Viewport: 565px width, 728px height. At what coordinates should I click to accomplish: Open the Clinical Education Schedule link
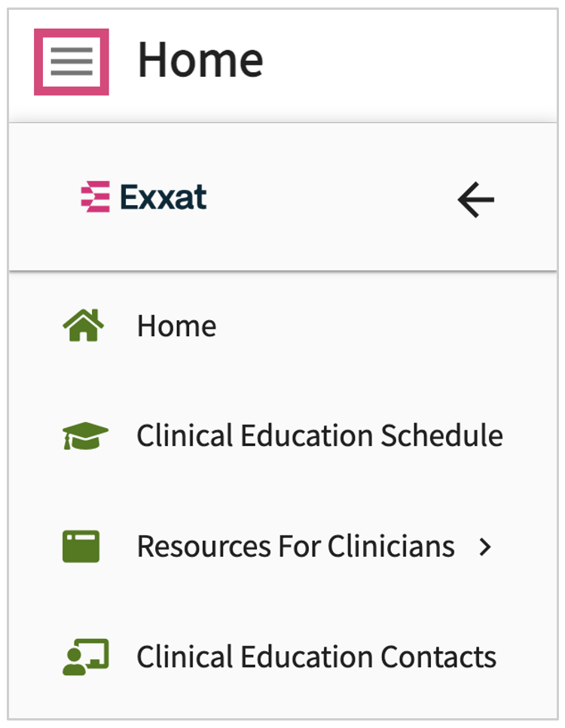click(x=319, y=434)
